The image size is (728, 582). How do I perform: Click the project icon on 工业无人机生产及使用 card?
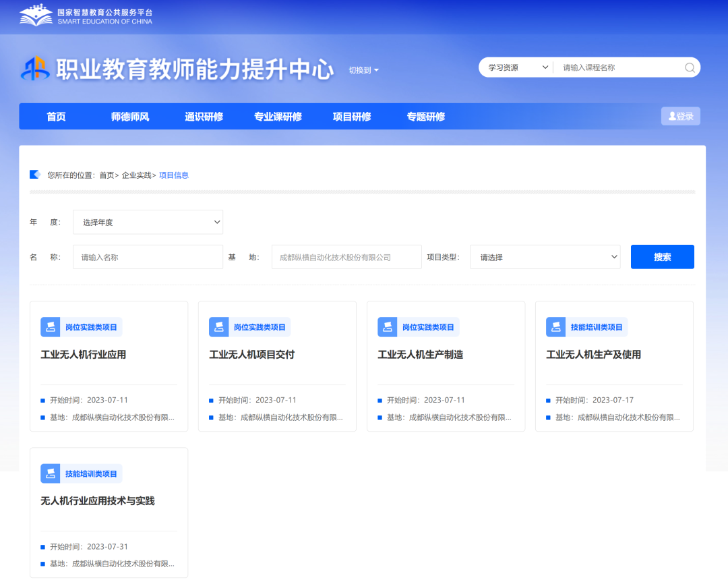tap(555, 327)
